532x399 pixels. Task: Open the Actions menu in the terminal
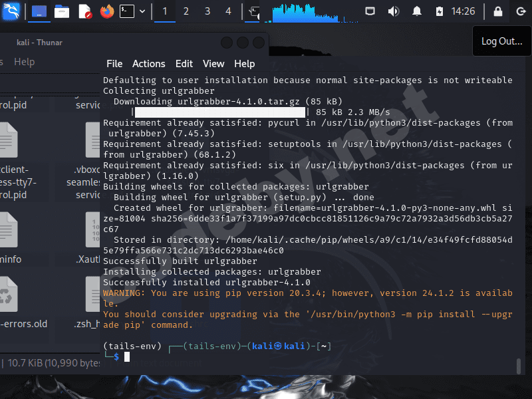(148, 63)
